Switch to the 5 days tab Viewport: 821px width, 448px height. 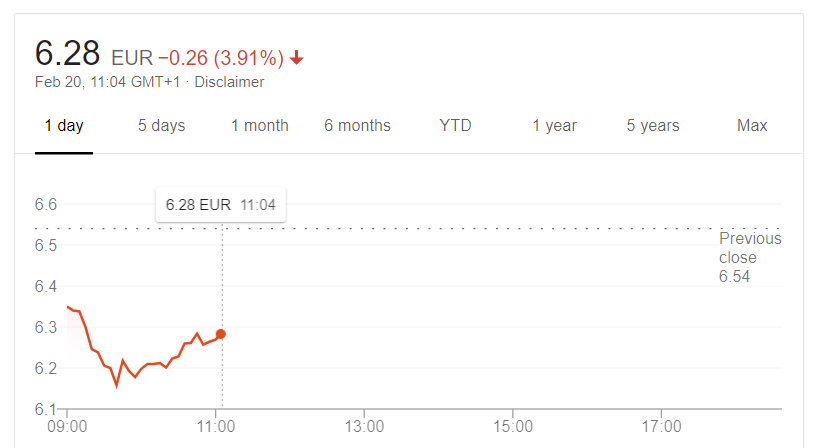point(161,126)
